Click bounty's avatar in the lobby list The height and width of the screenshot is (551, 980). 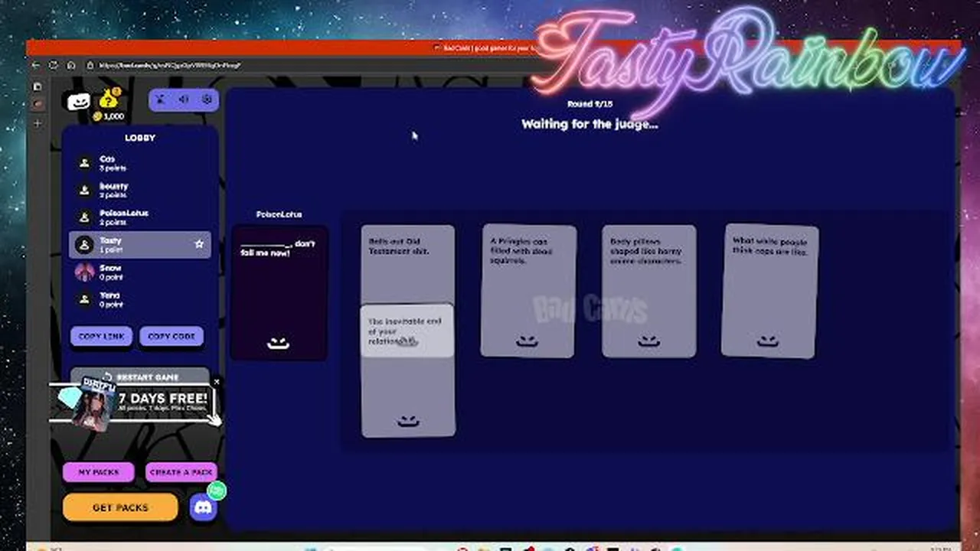[x=85, y=191]
